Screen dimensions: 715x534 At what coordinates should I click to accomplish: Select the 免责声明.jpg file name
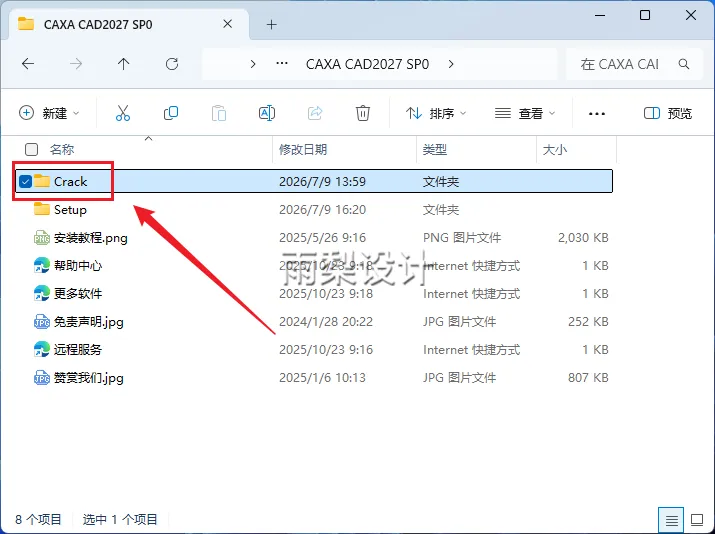pos(89,321)
